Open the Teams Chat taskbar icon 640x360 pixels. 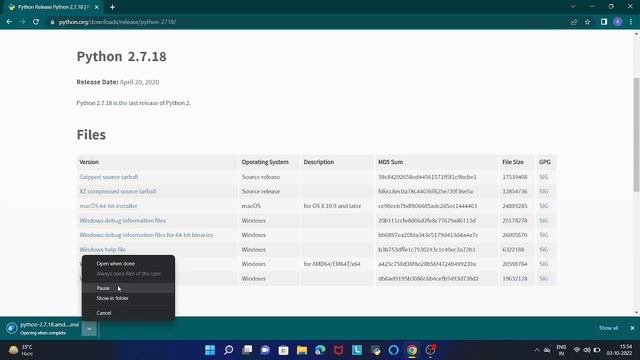(265, 350)
